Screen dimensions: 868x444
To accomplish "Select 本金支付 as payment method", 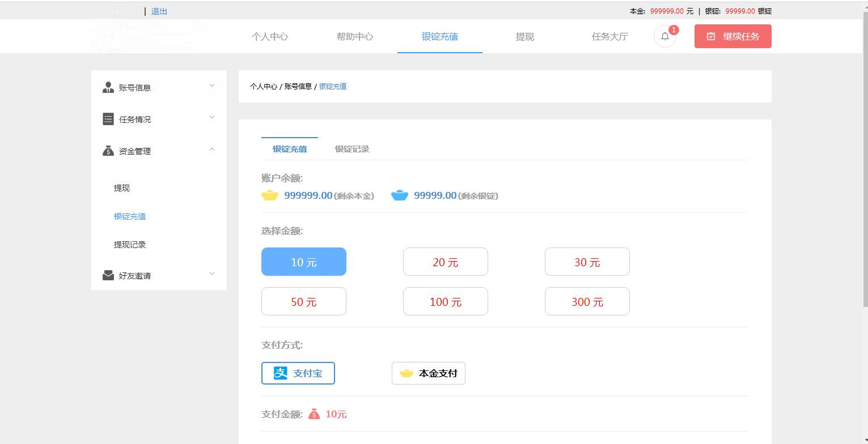I will tap(429, 373).
